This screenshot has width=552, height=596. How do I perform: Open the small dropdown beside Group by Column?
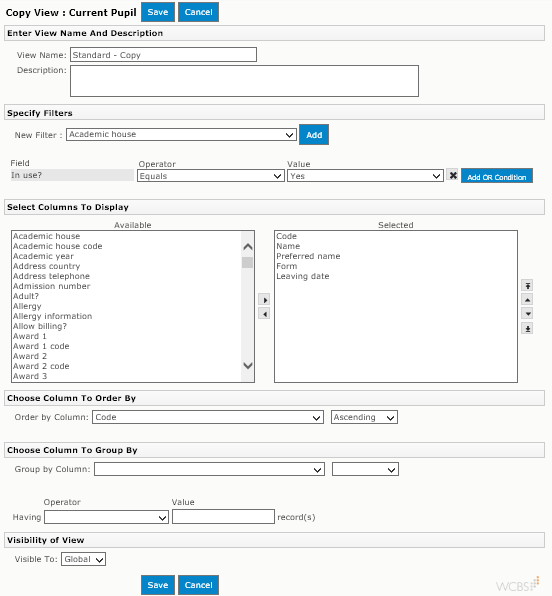[365, 469]
